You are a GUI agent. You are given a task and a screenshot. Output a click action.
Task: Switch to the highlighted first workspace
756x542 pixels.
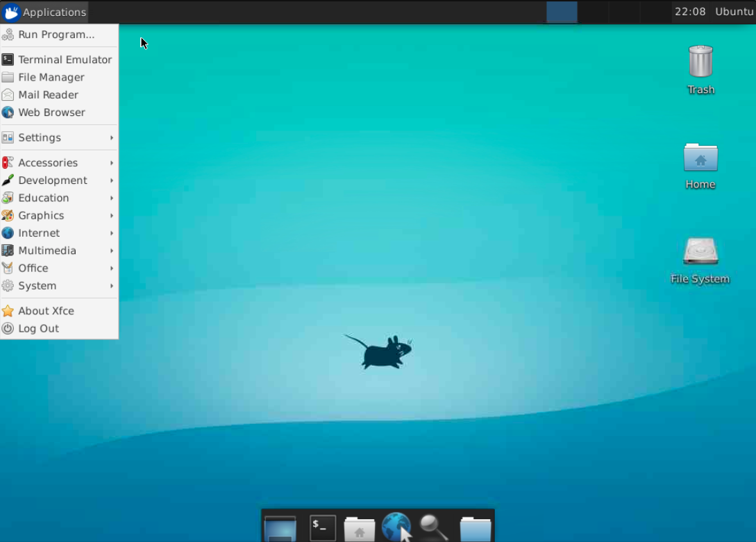click(562, 12)
